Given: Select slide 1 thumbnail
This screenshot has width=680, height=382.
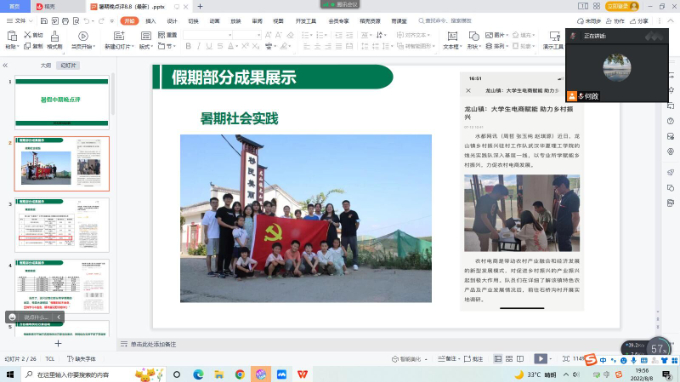Looking at the screenshot, I should pos(62,103).
